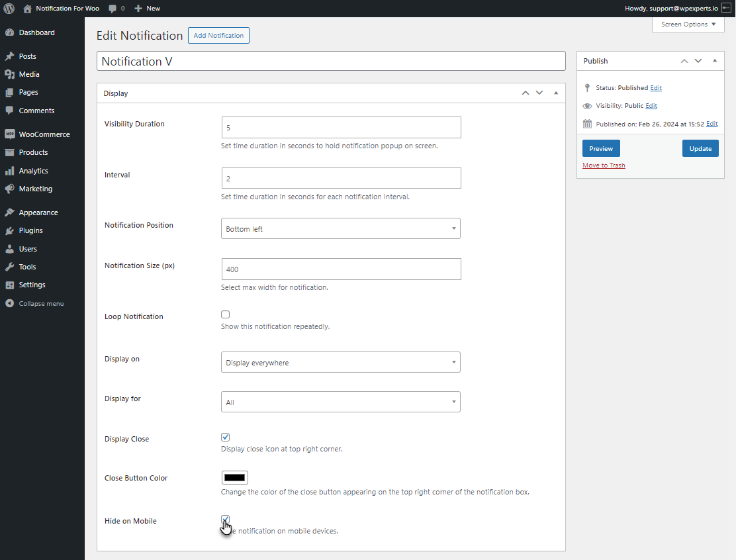Click the Visibility Duration input field
This screenshot has width=736, height=560.
pyautogui.click(x=342, y=128)
